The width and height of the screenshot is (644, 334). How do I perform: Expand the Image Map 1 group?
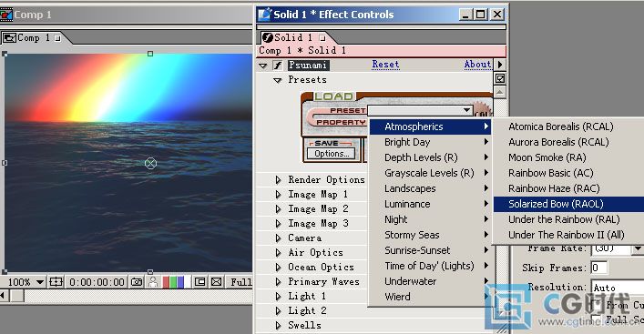[278, 195]
